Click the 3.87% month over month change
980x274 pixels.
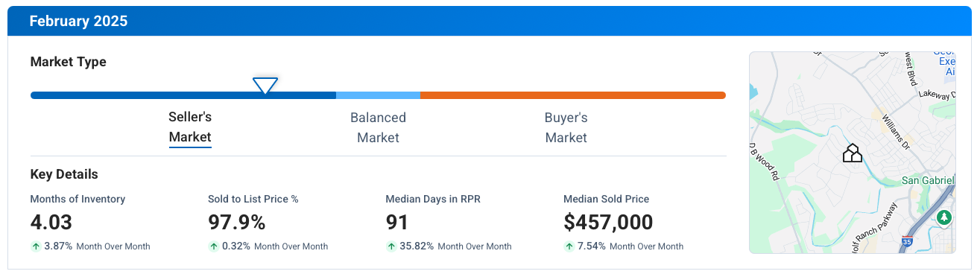coord(58,246)
